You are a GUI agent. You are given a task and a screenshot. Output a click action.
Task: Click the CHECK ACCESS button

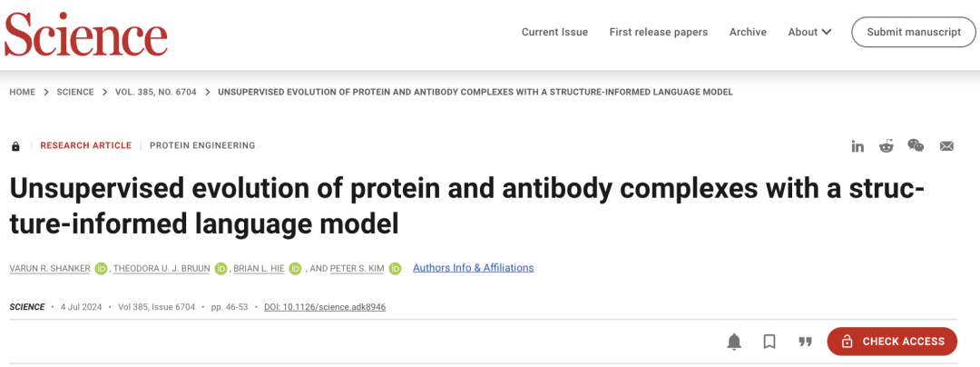(x=892, y=342)
